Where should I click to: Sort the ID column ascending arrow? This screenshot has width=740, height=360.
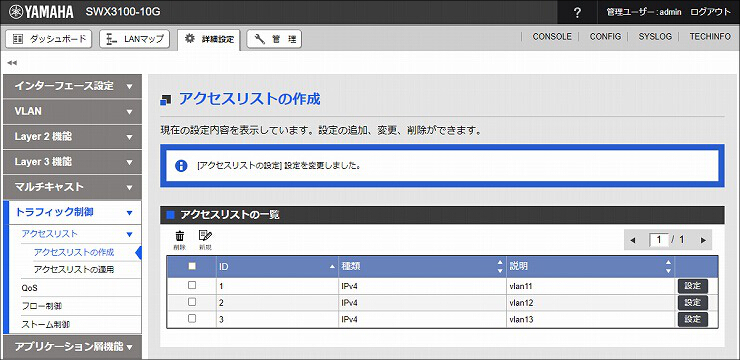coord(332,267)
